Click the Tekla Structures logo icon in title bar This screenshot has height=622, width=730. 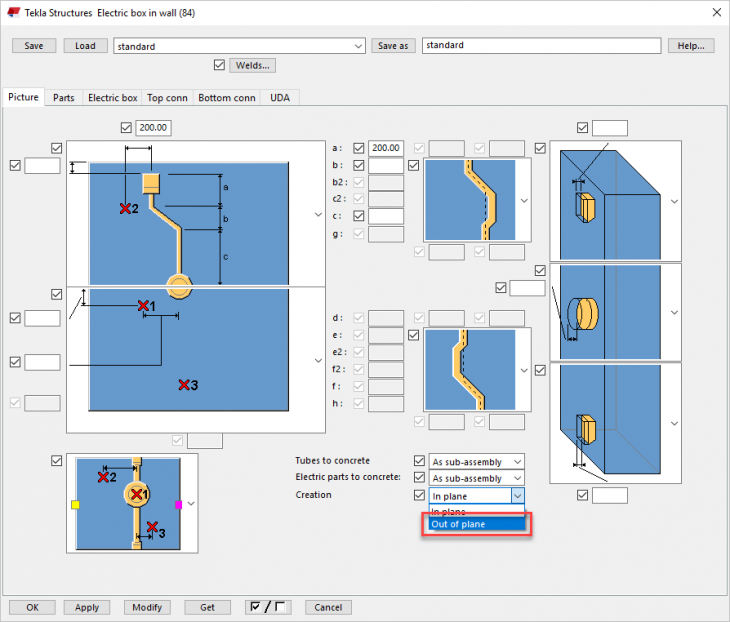[12, 12]
